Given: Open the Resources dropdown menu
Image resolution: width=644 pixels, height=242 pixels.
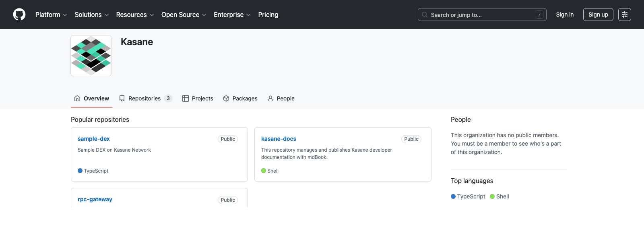Looking at the screenshot, I should coord(135,15).
